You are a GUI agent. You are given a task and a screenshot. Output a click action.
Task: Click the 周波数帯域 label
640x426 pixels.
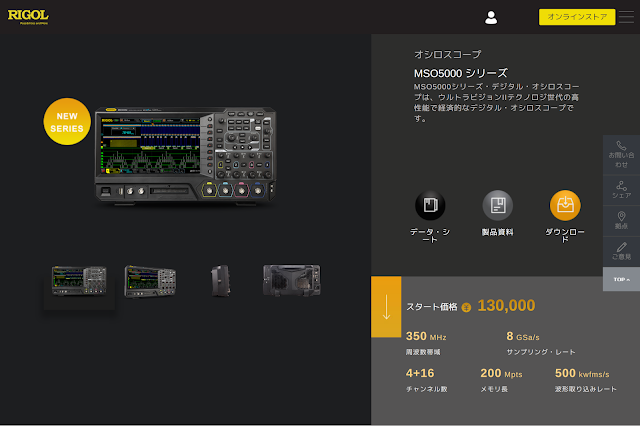pos(423,352)
